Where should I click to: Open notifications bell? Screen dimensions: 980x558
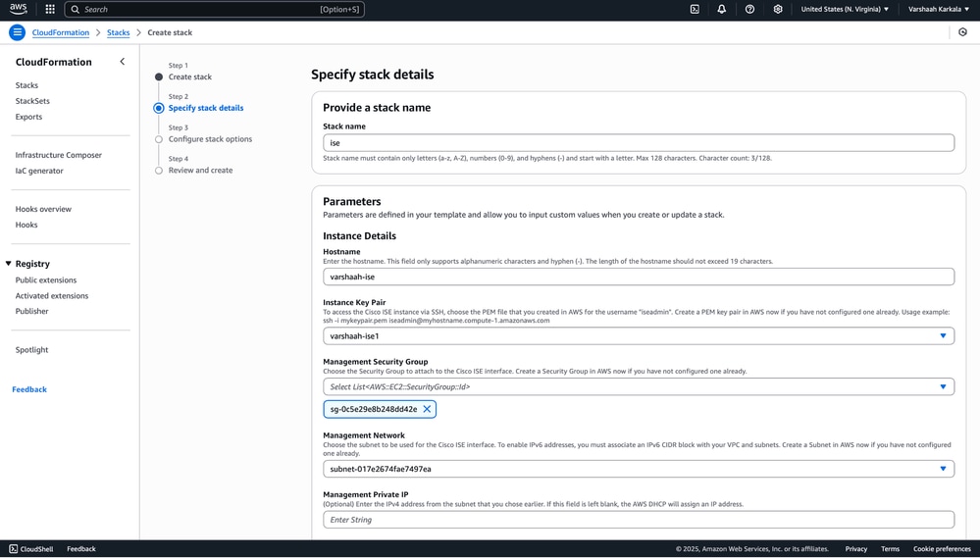722,10
